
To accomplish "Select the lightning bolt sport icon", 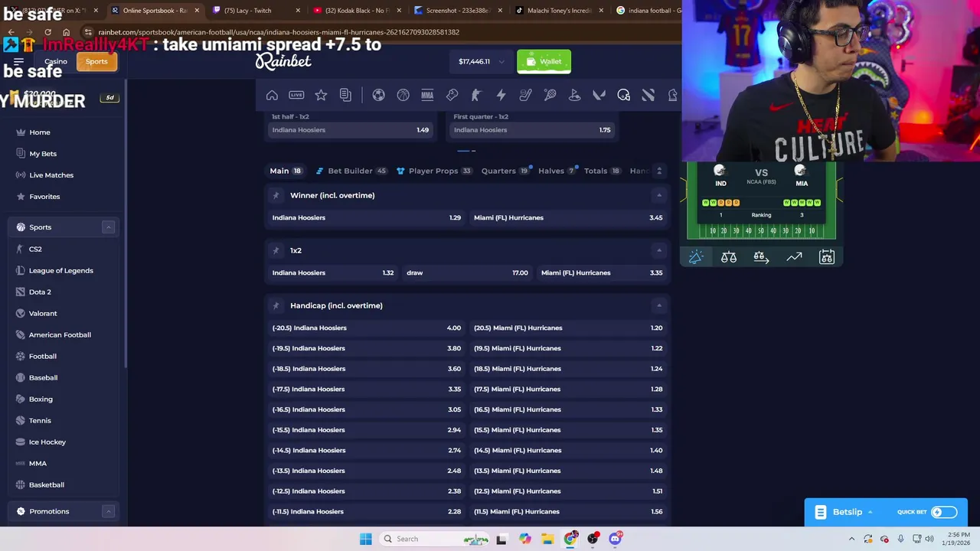I will (501, 95).
